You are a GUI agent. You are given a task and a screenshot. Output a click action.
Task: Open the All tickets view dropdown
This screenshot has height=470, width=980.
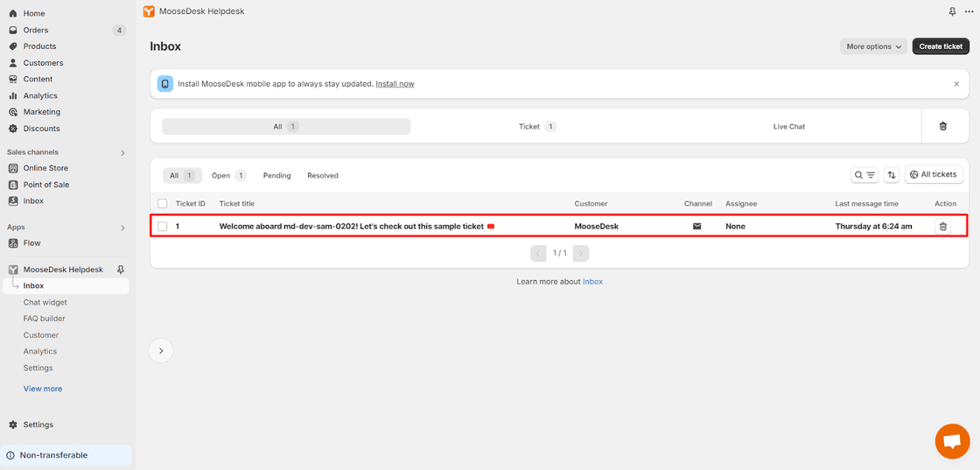[934, 174]
